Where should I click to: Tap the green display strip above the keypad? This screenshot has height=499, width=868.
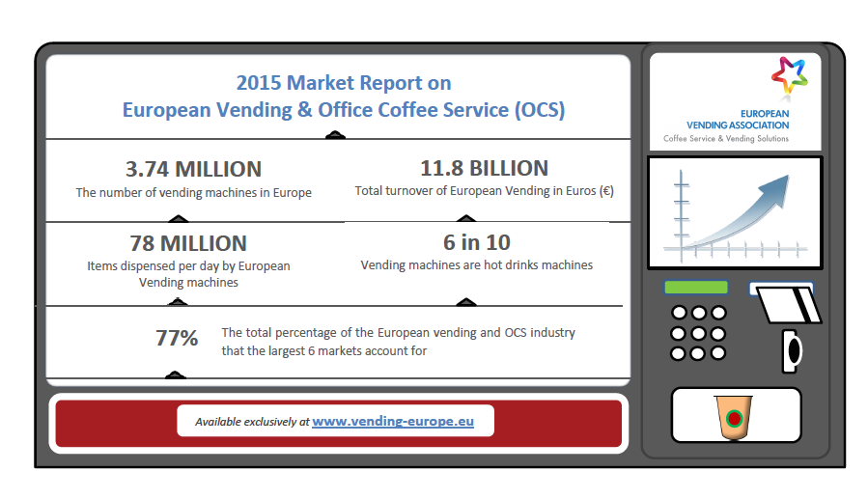(695, 288)
